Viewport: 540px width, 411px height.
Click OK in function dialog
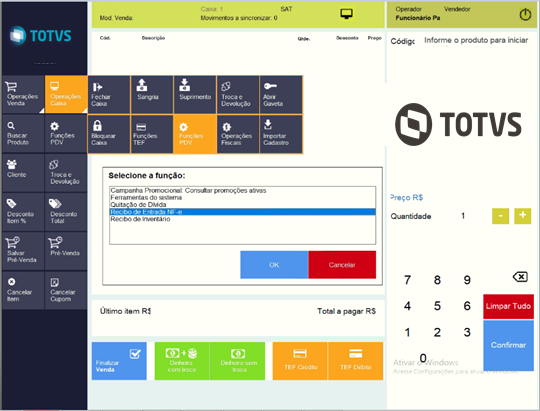(x=274, y=265)
